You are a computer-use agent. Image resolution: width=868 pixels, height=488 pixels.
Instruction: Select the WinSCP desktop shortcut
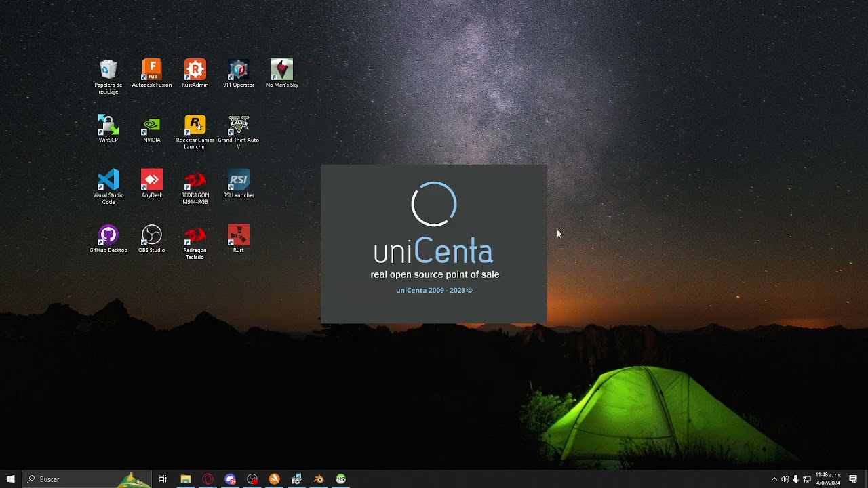click(x=108, y=129)
